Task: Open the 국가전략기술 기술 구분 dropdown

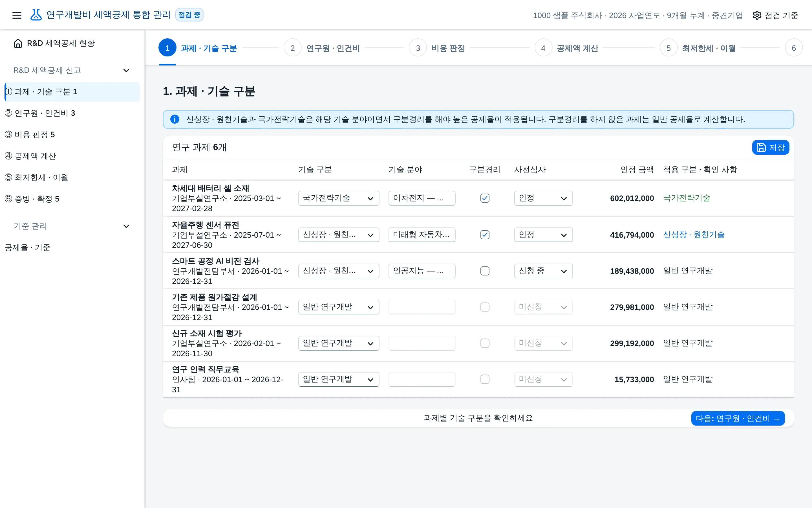Action: (339, 198)
